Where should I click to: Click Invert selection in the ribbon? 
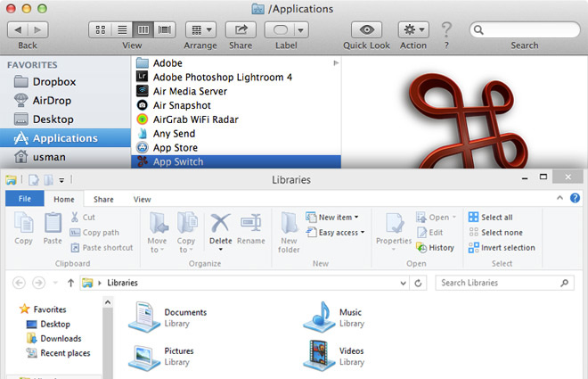pos(502,248)
